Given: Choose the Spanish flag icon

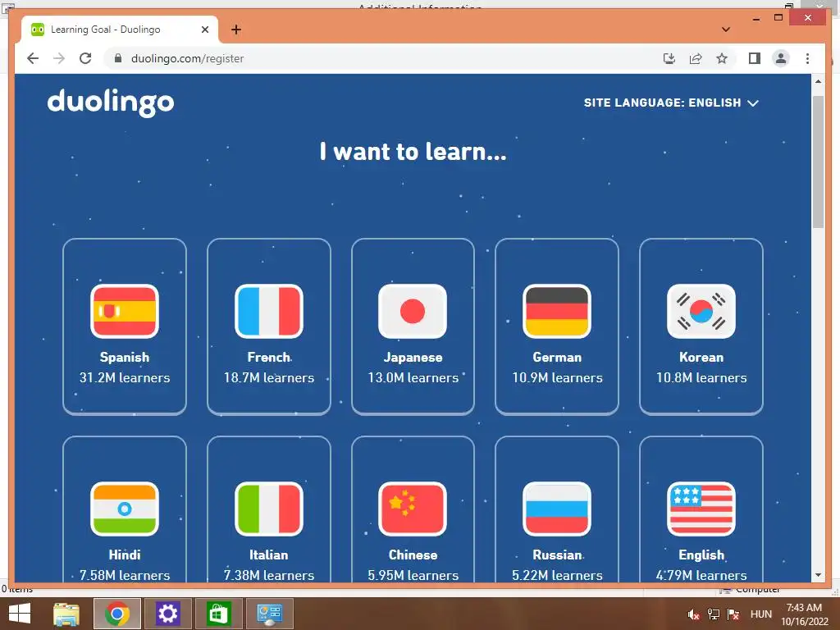Looking at the screenshot, I should click(x=125, y=311).
